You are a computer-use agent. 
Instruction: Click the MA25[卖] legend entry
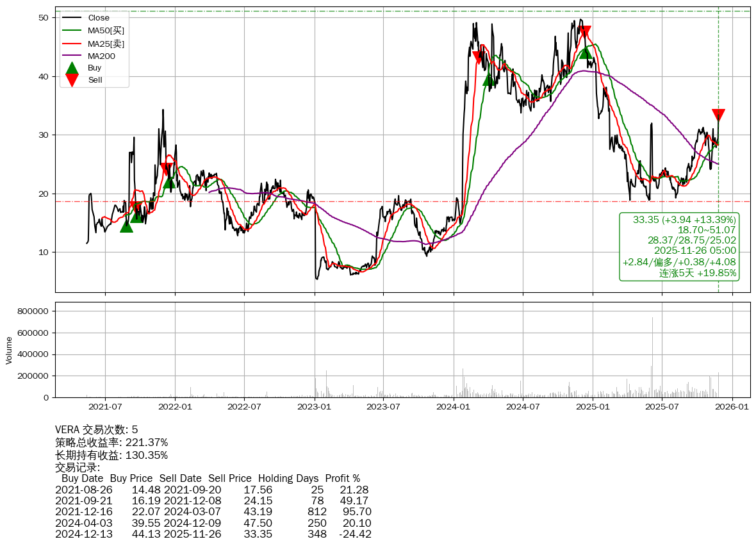106,44
